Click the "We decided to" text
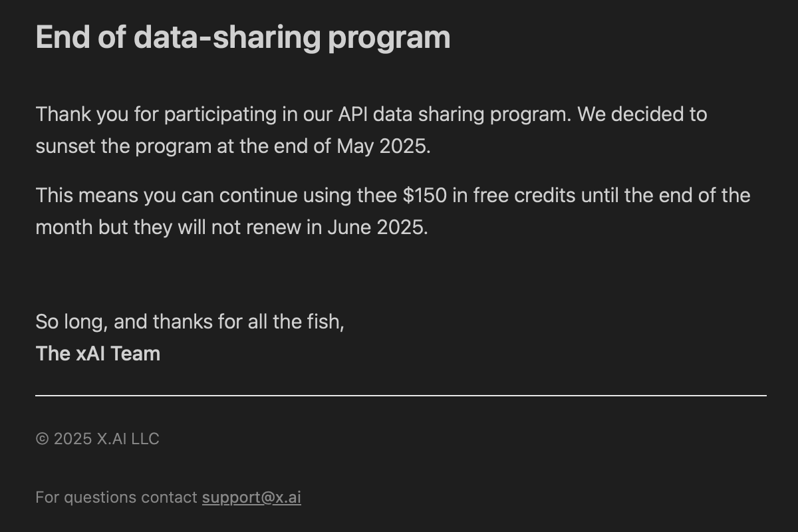Image resolution: width=798 pixels, height=532 pixels. pos(642,114)
